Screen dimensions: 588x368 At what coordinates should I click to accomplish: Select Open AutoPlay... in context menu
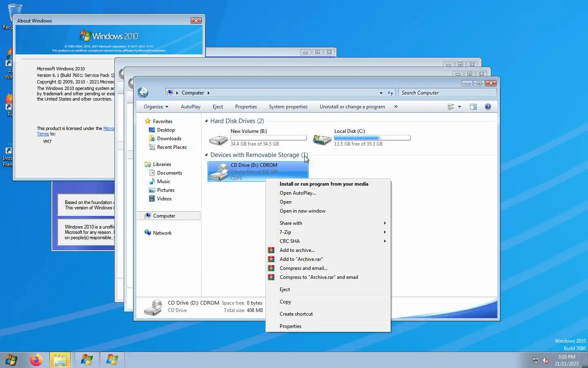tap(328, 193)
